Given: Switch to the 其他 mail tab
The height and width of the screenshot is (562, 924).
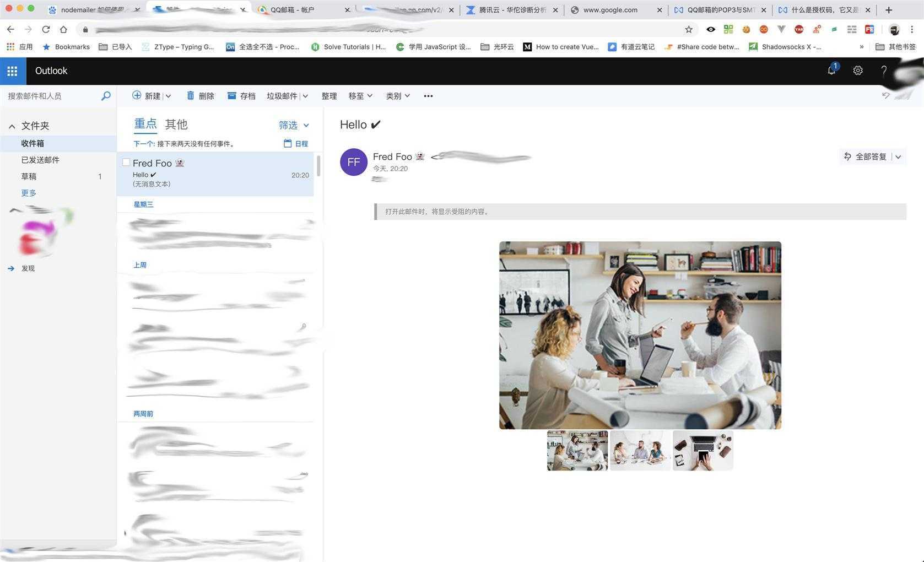Looking at the screenshot, I should [176, 124].
